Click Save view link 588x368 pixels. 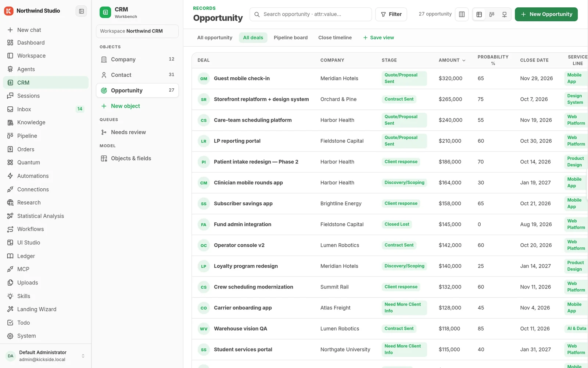pyautogui.click(x=379, y=38)
